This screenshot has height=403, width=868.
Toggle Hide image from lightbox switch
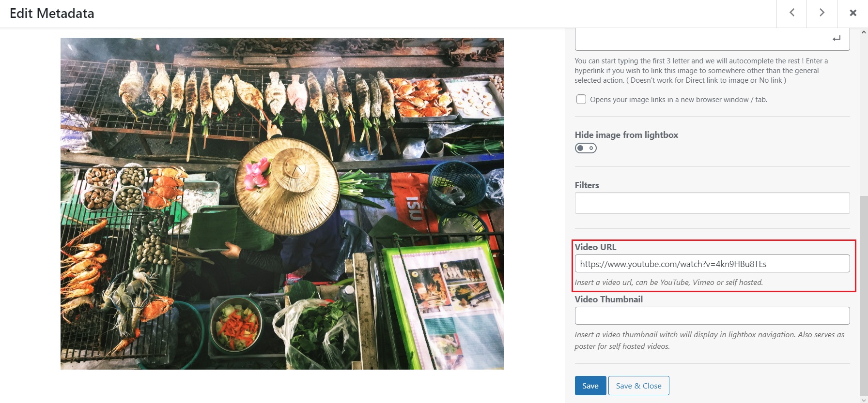(586, 148)
